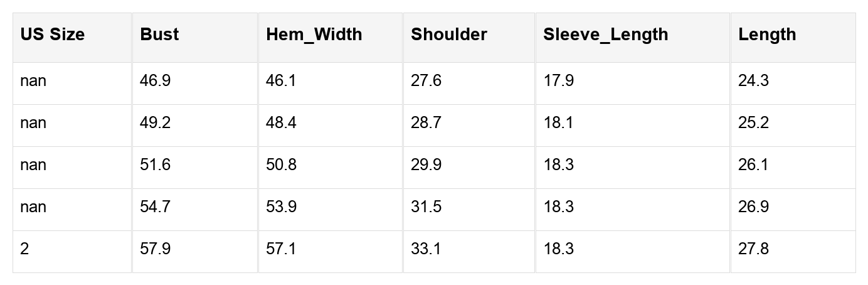This screenshot has width=868, height=285.
Task: Select the Sleeve_Length cell showing 17.9
Action: (x=558, y=81)
